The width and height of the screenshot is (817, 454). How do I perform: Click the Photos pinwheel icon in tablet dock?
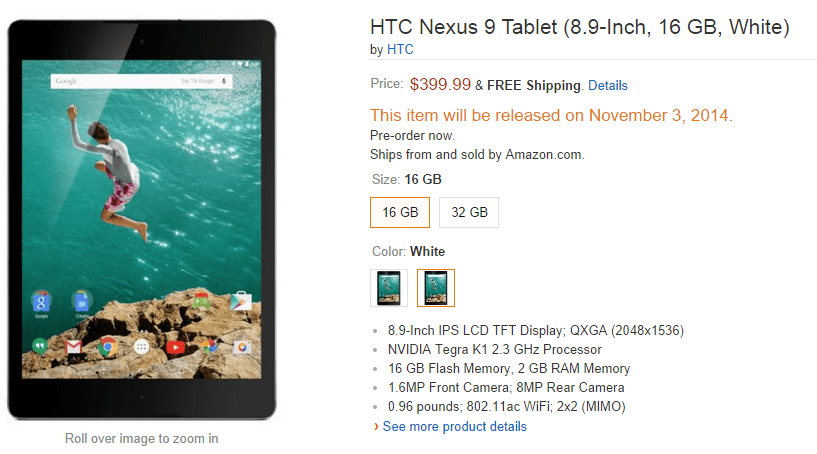pos(209,347)
